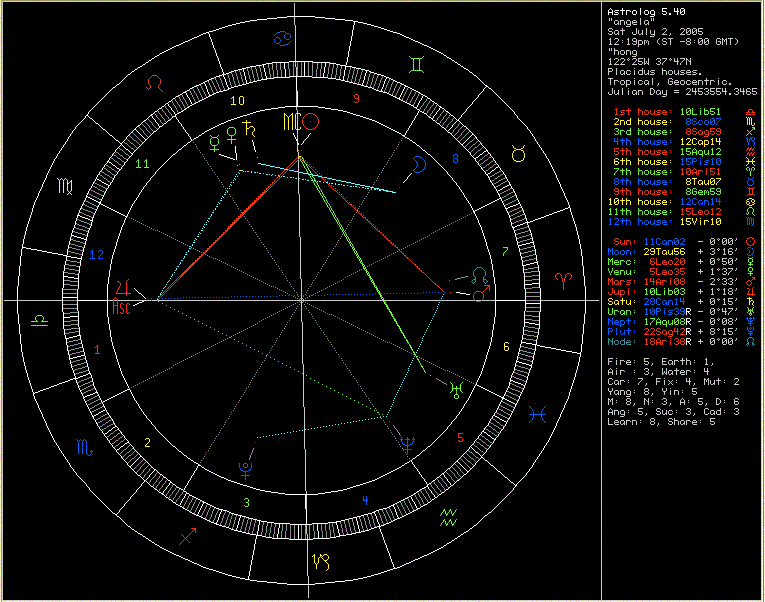Click the Mercury planet symbol inside the chart
765x602 pixels.
point(214,144)
